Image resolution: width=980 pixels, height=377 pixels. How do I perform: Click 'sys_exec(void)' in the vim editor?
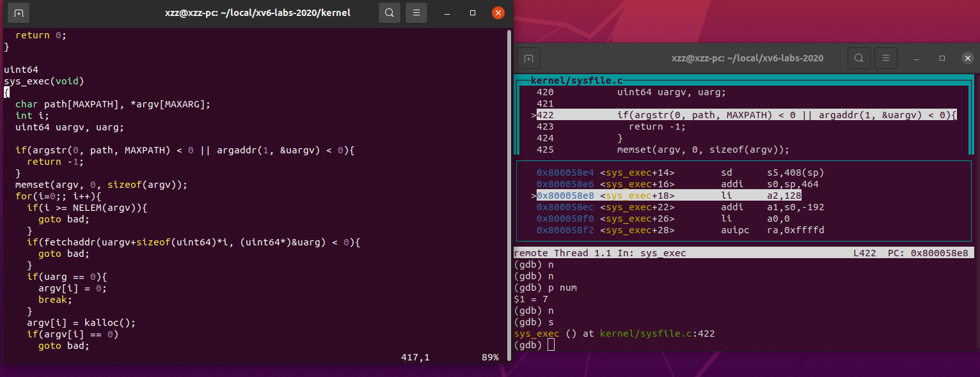point(44,81)
